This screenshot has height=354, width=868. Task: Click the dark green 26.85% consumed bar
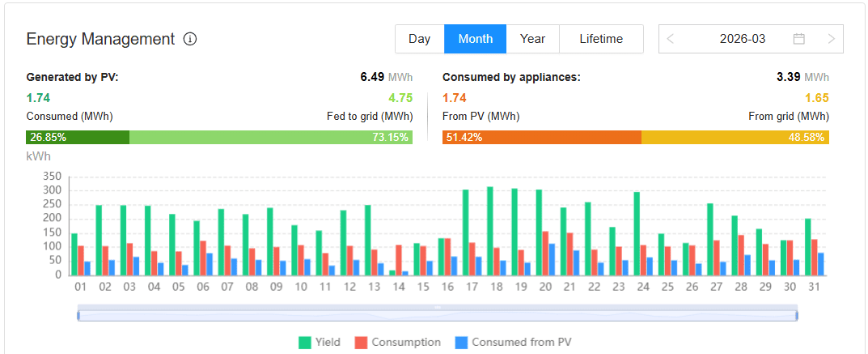[78, 138]
